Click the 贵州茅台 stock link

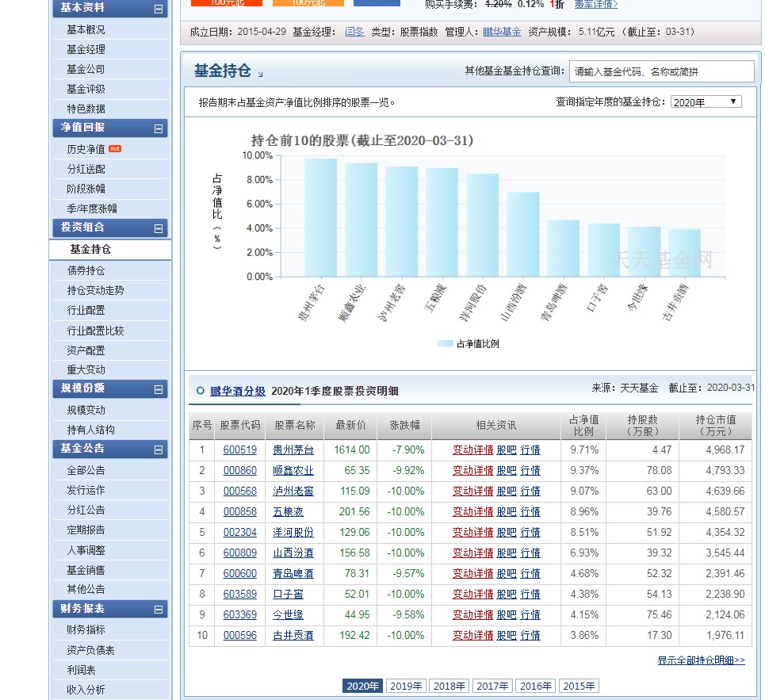point(293,449)
